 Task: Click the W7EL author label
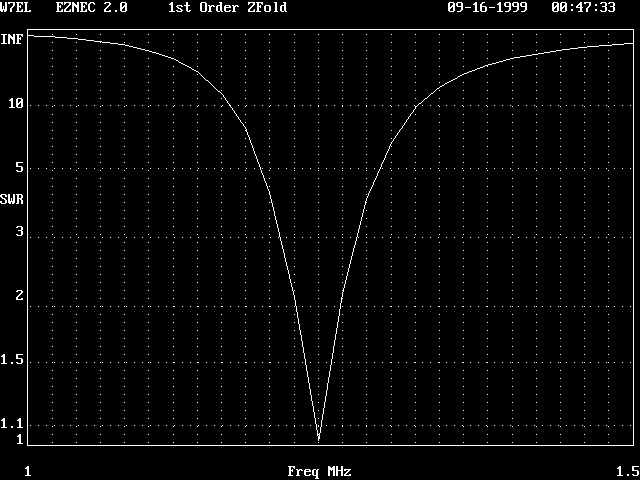click(x=15, y=7)
